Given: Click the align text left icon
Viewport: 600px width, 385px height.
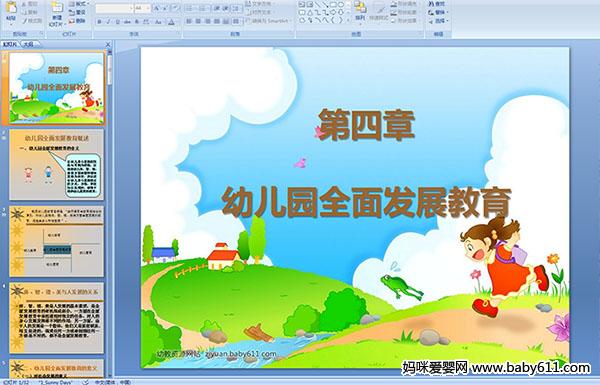Looking at the screenshot, I should click(x=189, y=21).
